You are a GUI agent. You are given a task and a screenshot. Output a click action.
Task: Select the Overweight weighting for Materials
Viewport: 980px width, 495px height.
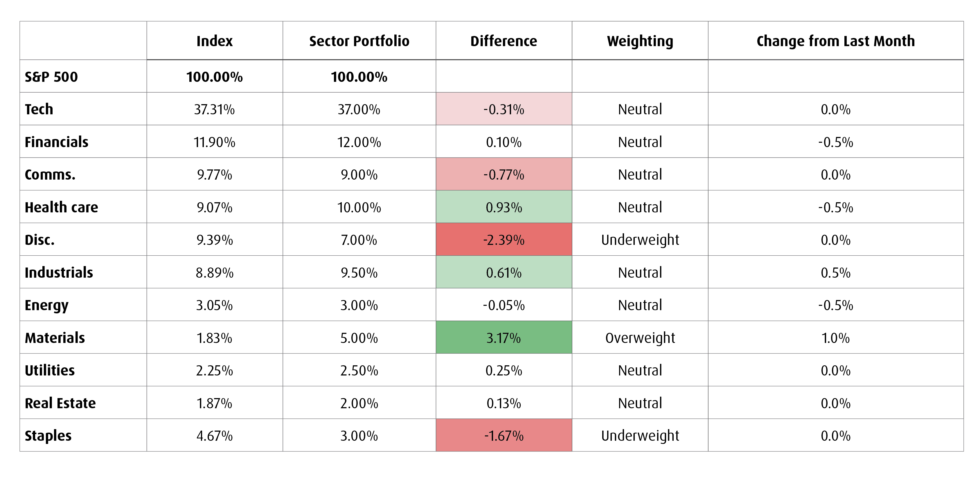640,338
